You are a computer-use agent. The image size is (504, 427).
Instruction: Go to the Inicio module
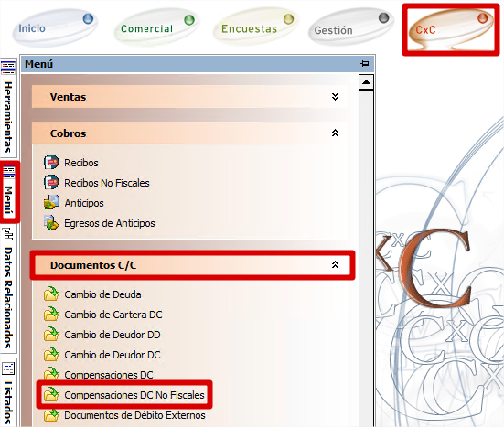(55, 28)
